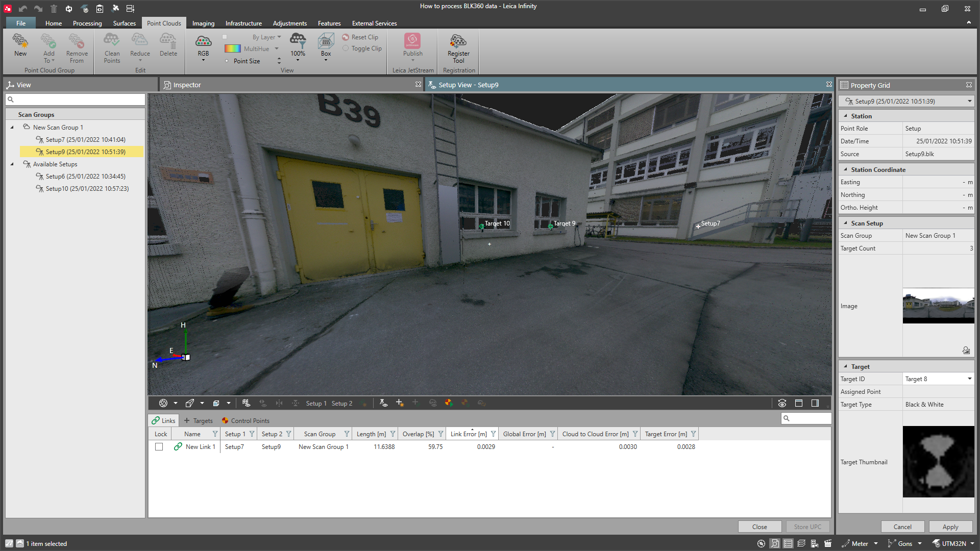980x551 pixels.
Task: Click the Target Thumbnail image
Action: (x=938, y=461)
